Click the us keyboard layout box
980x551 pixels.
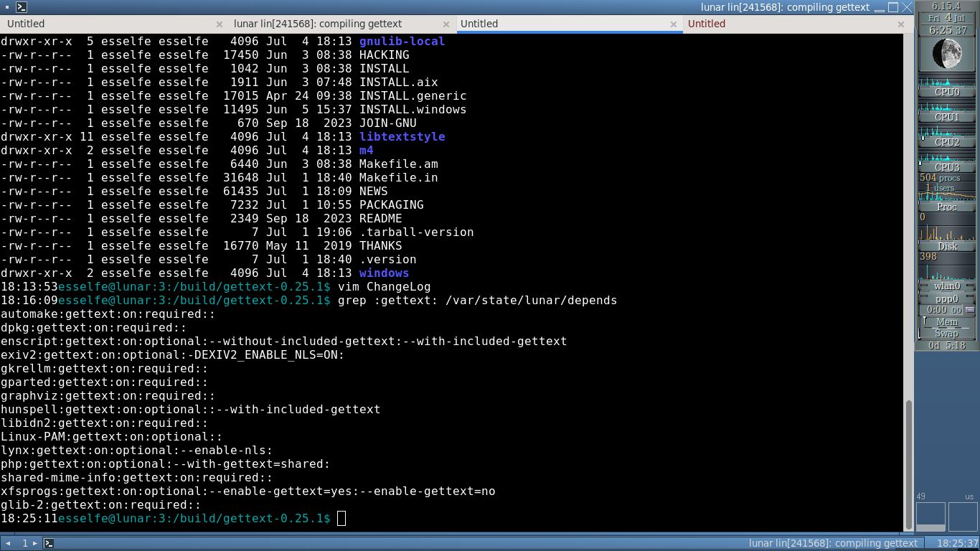click(x=963, y=517)
